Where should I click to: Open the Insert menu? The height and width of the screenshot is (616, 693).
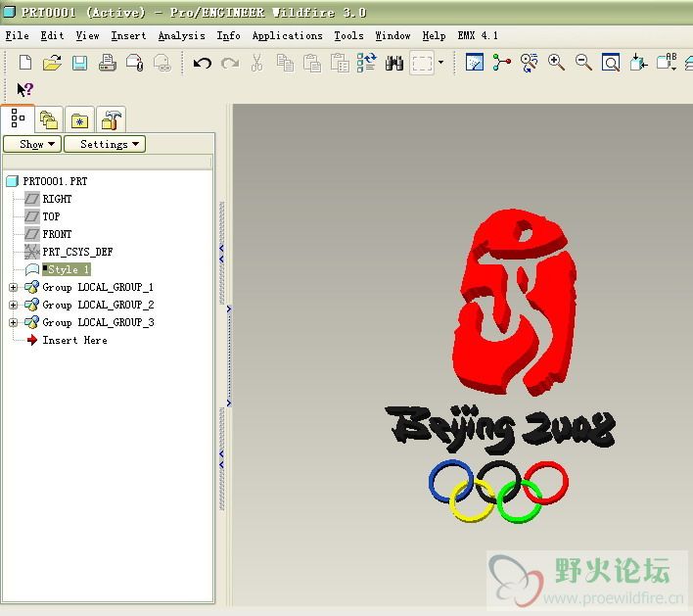coord(128,36)
